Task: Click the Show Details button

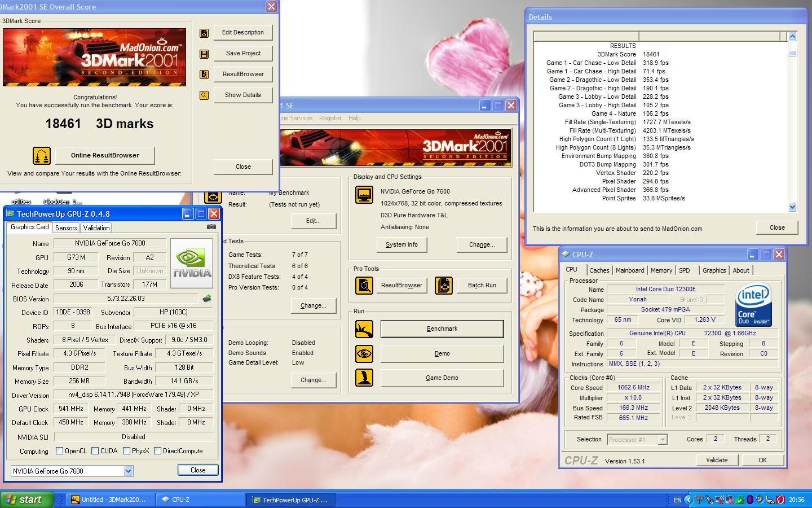Action: click(x=243, y=95)
